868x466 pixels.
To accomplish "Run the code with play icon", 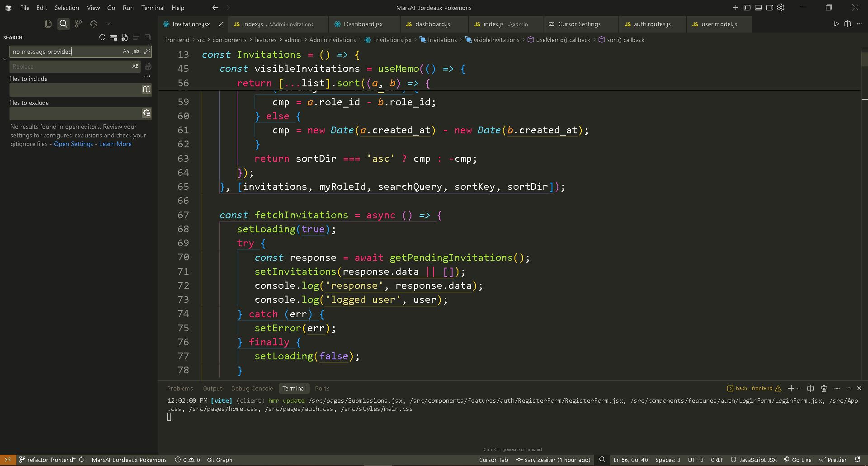I will 836,24.
